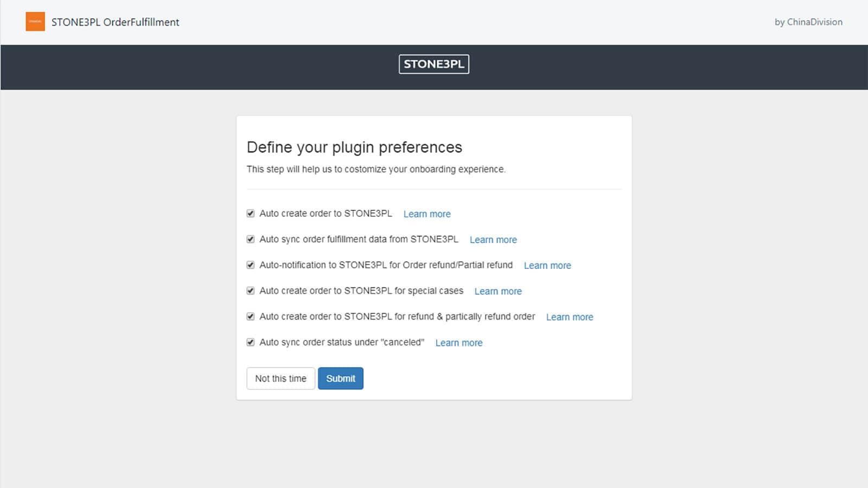Click 'Learn more' for special cases option
Viewport: 868px width, 488px height.
(x=498, y=291)
